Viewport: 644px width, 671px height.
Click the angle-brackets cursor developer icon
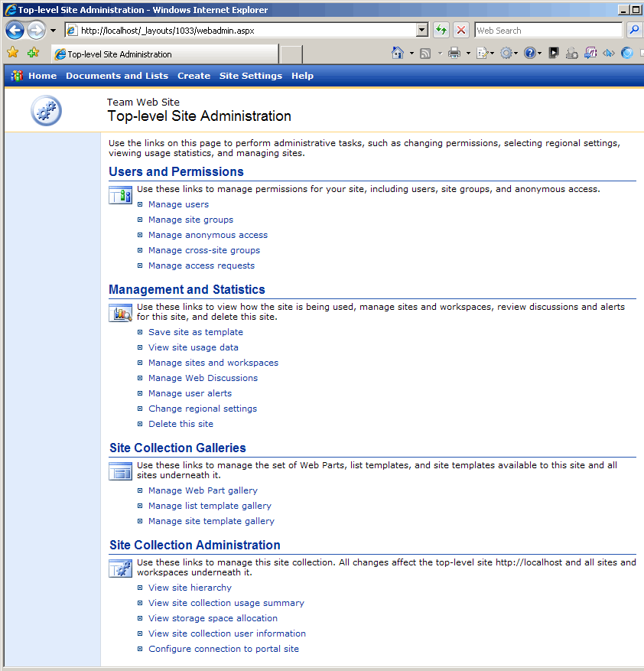(609, 53)
